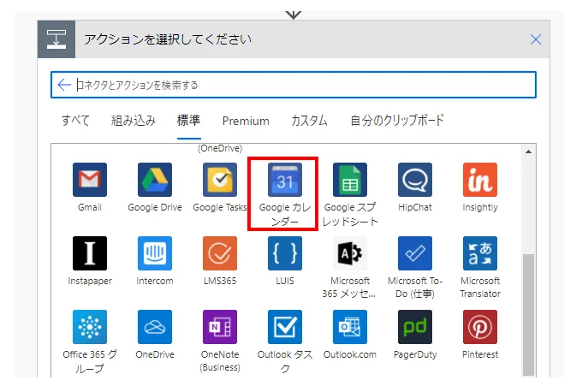Show the 自分のクリップボード tab
The height and width of the screenshot is (392, 582).
click(397, 121)
